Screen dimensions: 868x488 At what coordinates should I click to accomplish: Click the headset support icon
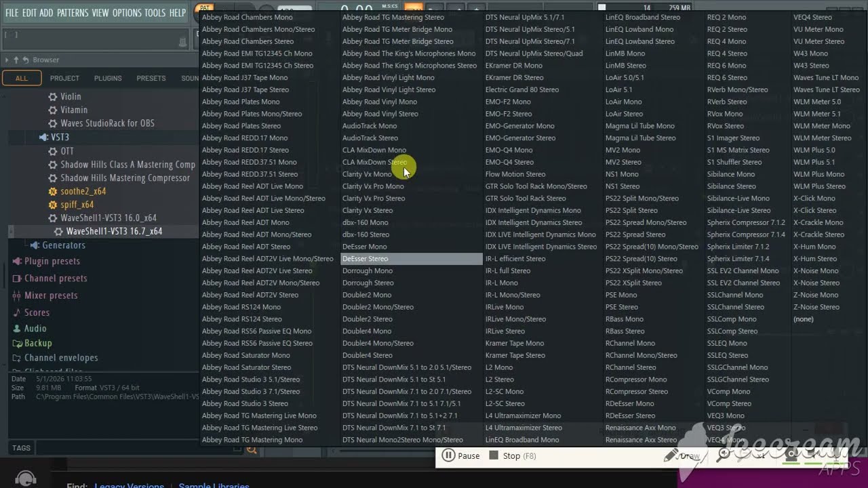26,479
